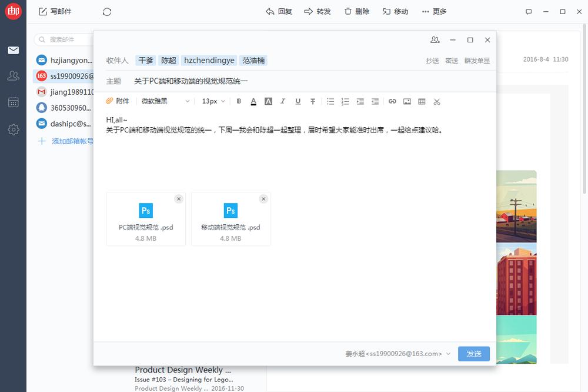This screenshot has width=588, height=392.
Task: Remove the PC端视觉规范 .psd attachment
Action: click(x=179, y=199)
